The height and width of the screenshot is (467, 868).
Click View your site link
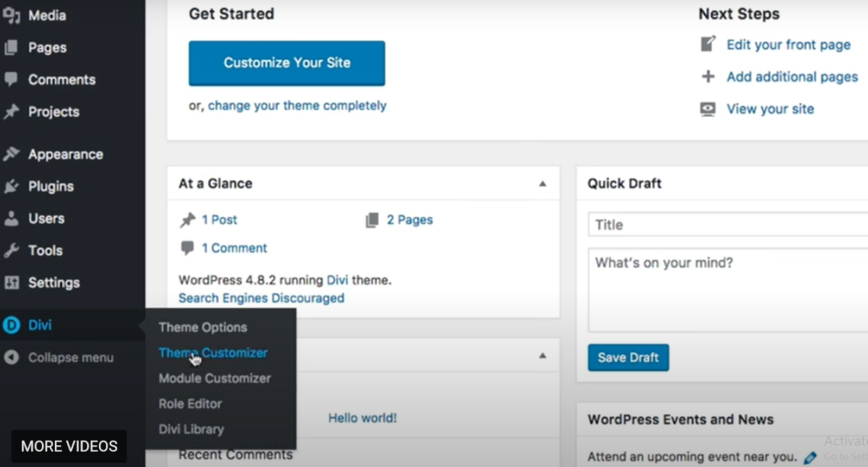click(770, 109)
